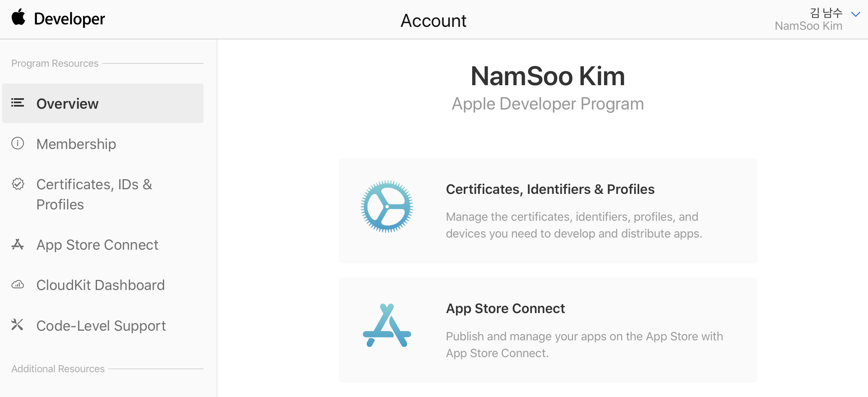
Task: Click the Additional Resources section label
Action: click(x=58, y=369)
